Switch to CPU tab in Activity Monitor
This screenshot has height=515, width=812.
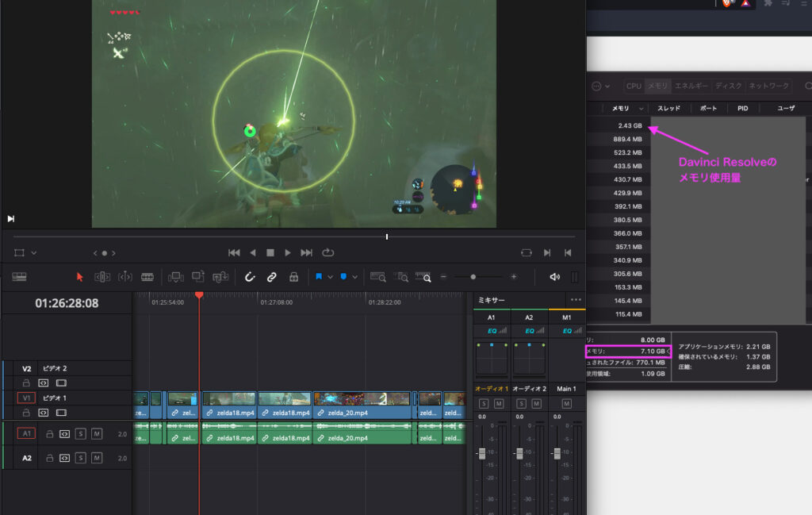634,86
